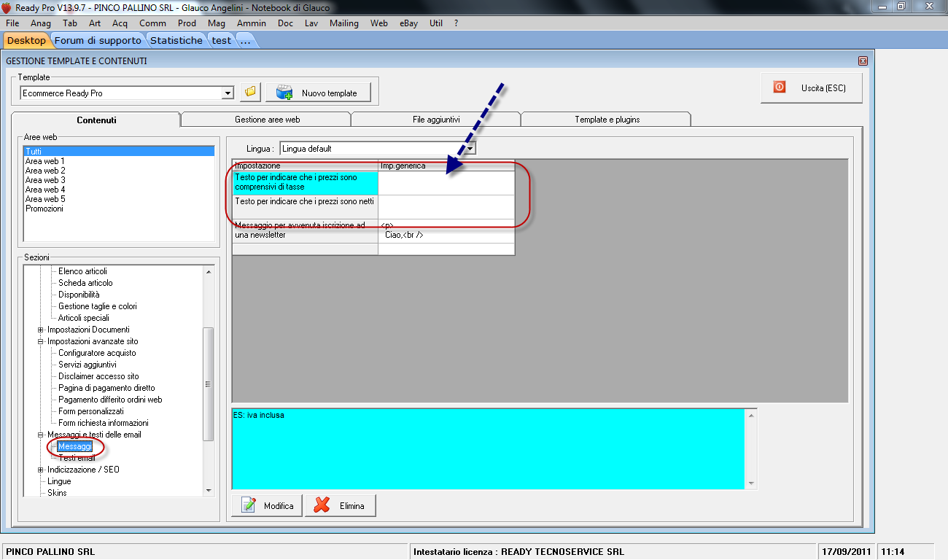Open the Lav menu

[x=311, y=23]
